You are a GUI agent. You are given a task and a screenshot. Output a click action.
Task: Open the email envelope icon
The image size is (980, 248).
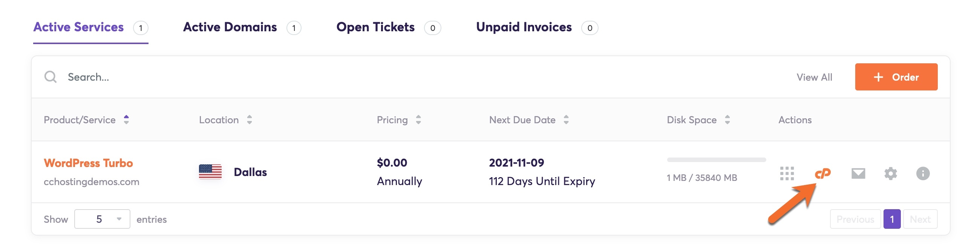[858, 173]
